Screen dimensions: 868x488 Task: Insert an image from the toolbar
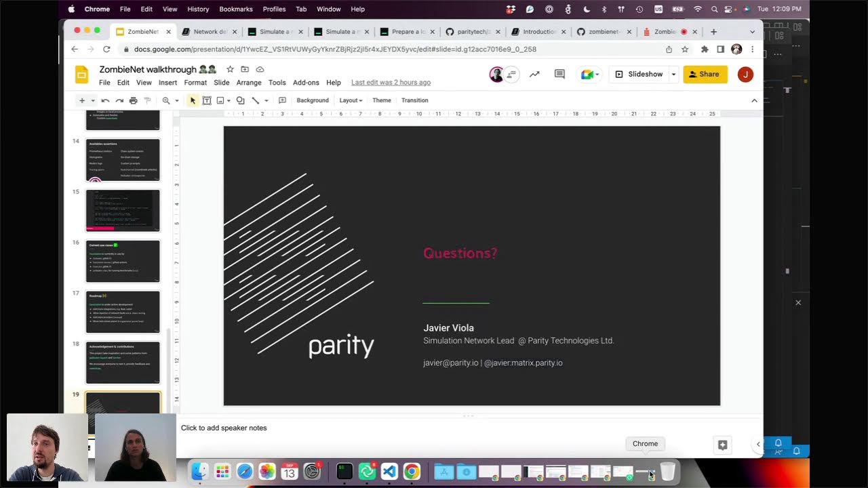220,100
